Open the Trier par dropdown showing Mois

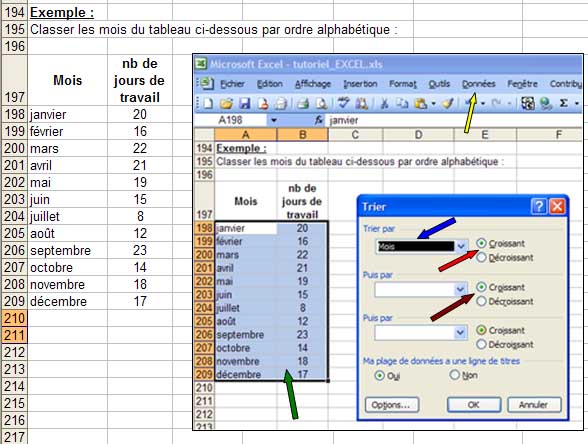point(461,246)
